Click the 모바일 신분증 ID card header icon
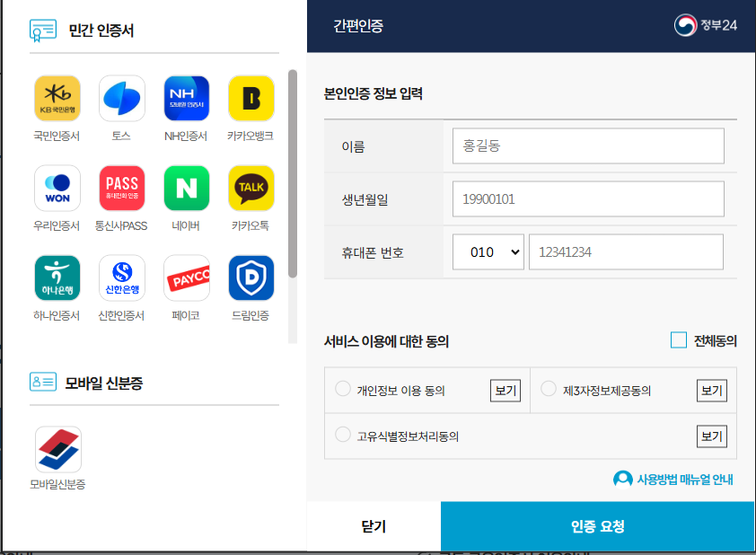This screenshot has width=756, height=555. click(x=43, y=382)
